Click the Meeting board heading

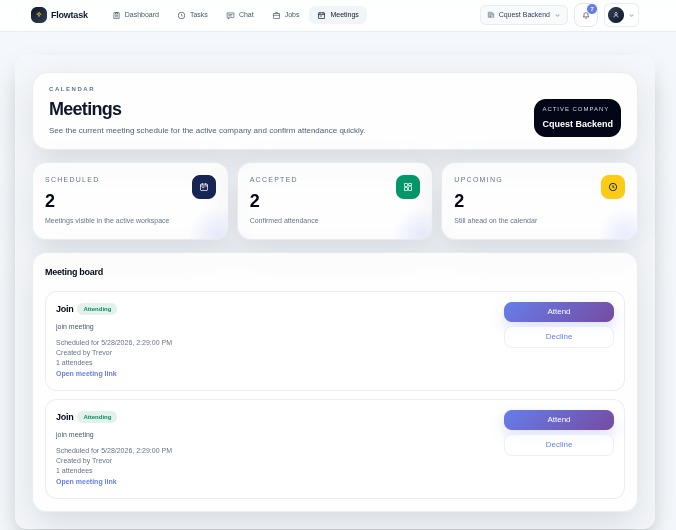[x=74, y=272]
